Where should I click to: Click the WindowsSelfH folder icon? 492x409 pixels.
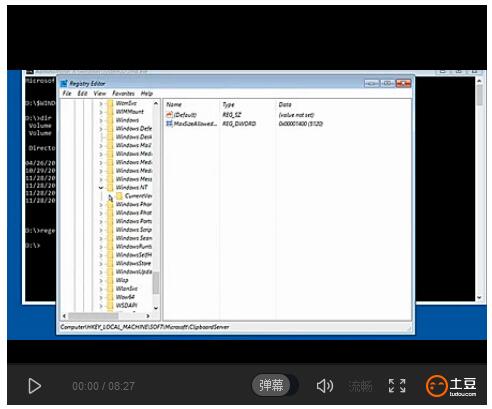[x=110, y=255]
